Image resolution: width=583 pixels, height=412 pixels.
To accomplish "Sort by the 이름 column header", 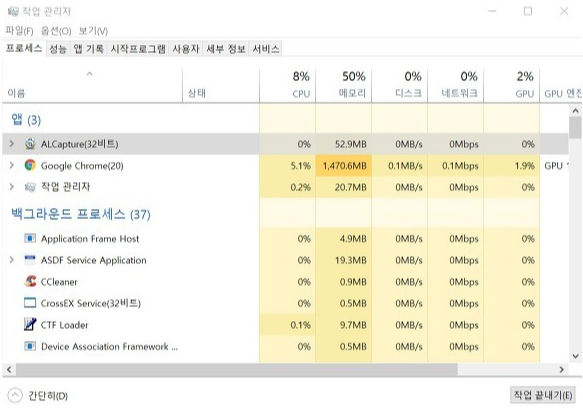I will coord(93,86).
